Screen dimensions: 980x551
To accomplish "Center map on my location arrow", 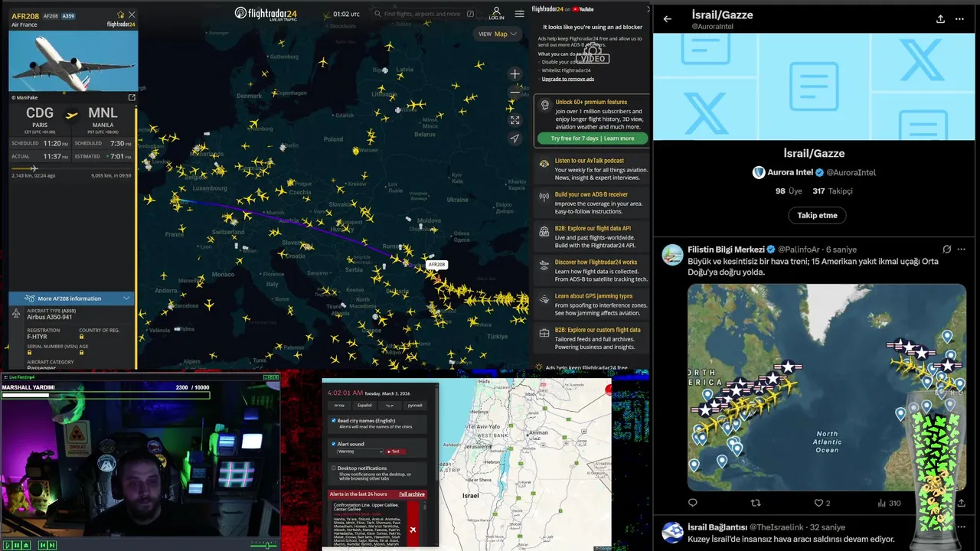I will coord(514,139).
